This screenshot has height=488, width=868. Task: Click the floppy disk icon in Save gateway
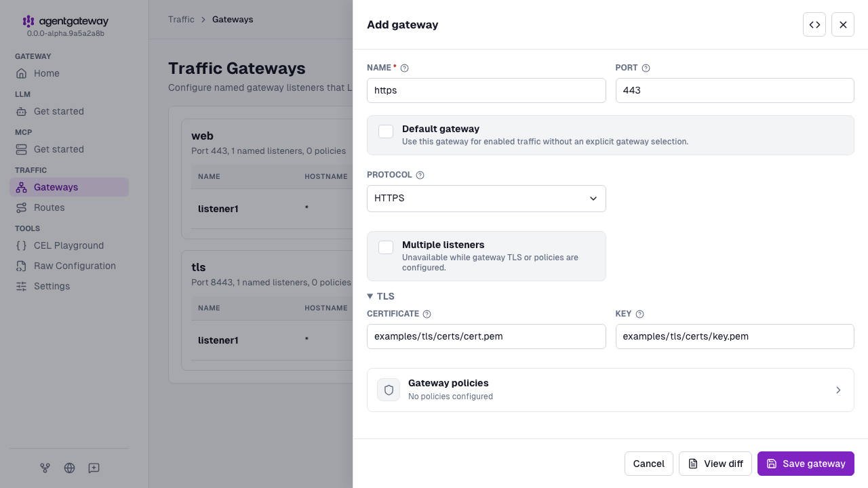(x=772, y=464)
